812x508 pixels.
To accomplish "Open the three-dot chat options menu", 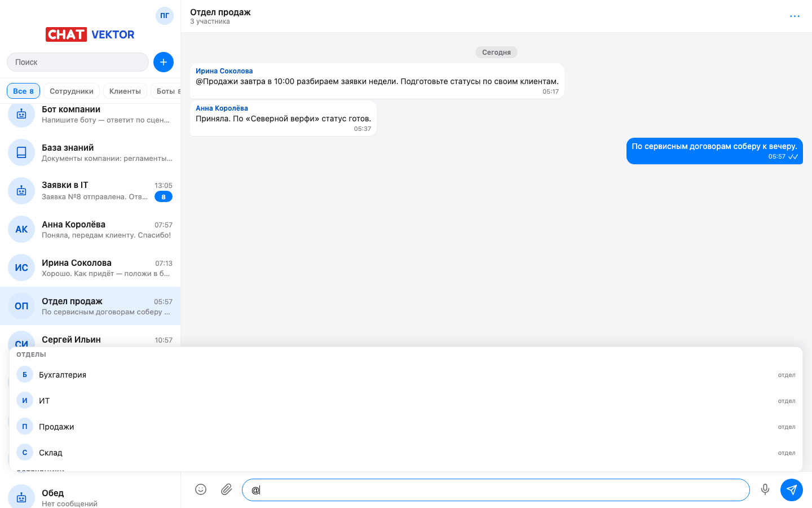I will [x=795, y=16].
